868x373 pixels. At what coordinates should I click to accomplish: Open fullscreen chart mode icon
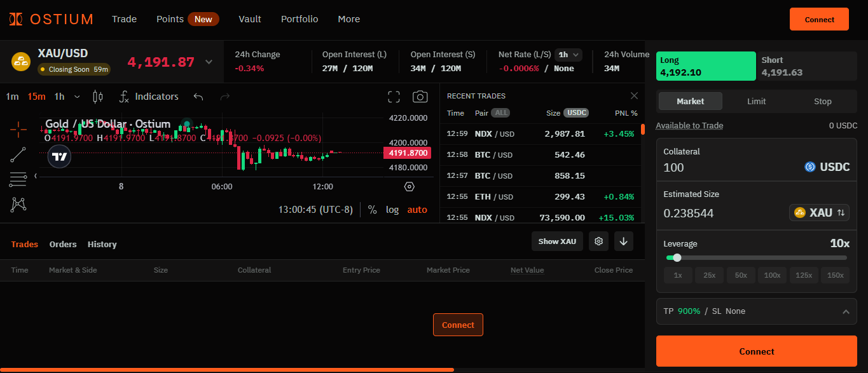[394, 97]
